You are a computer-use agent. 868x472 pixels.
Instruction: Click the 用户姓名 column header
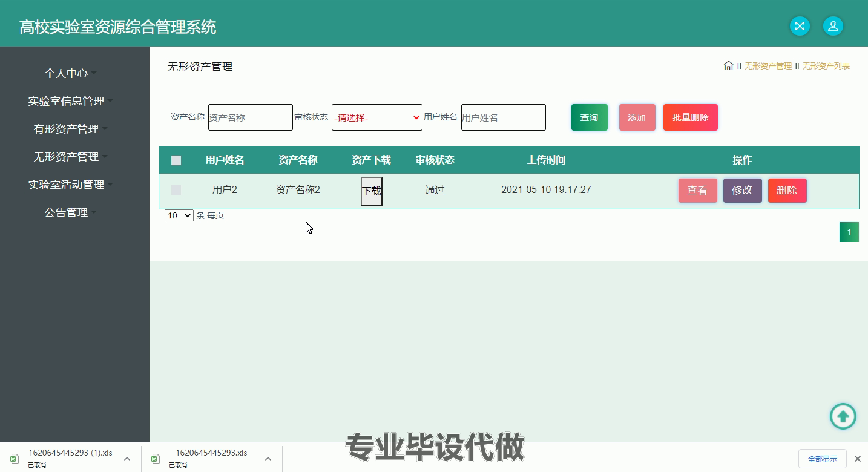(x=225, y=160)
